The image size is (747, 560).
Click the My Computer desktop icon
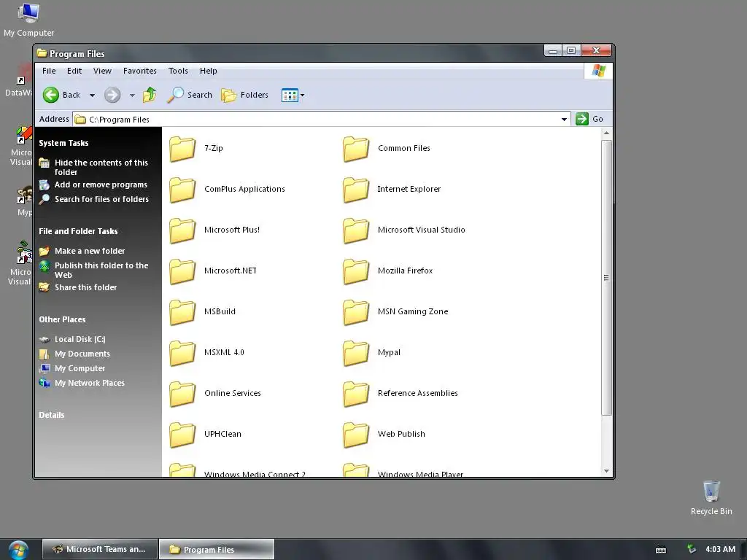[28, 12]
